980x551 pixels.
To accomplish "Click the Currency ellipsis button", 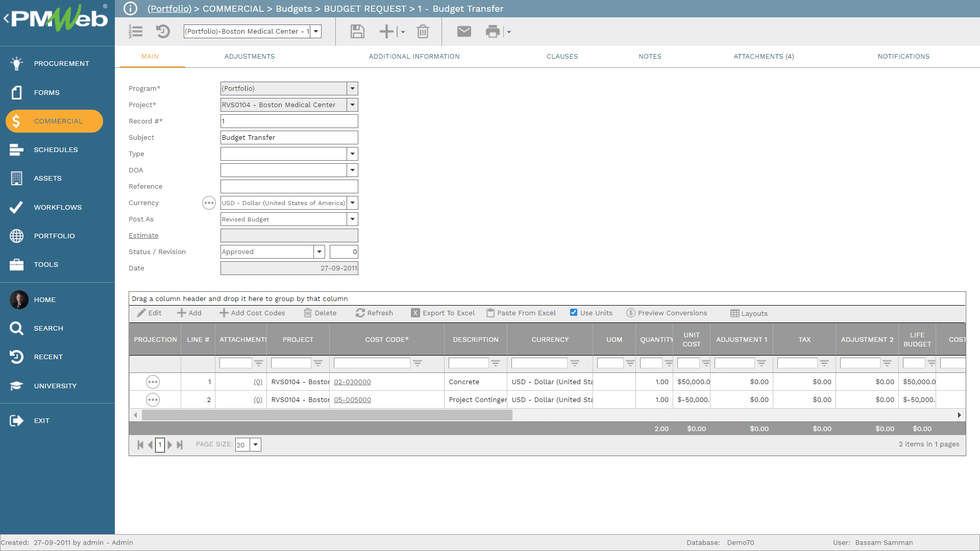I will [x=209, y=203].
